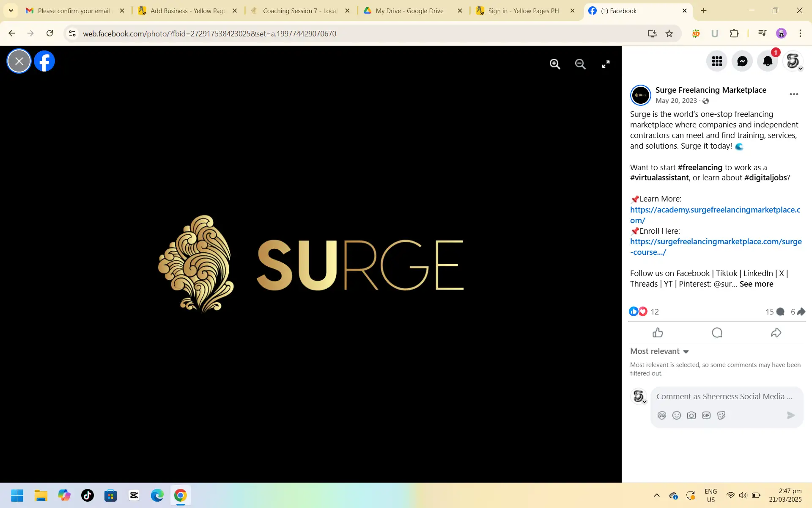Open the emoji picker in comment box

point(677,415)
